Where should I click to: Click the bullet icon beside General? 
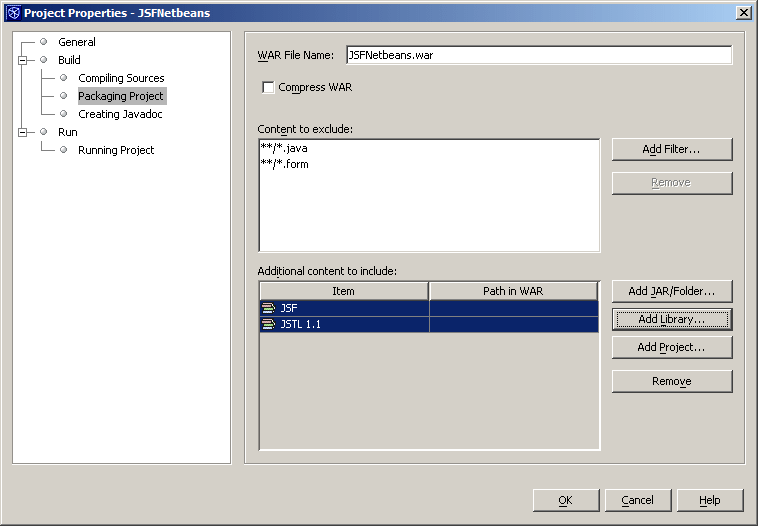pos(44,42)
